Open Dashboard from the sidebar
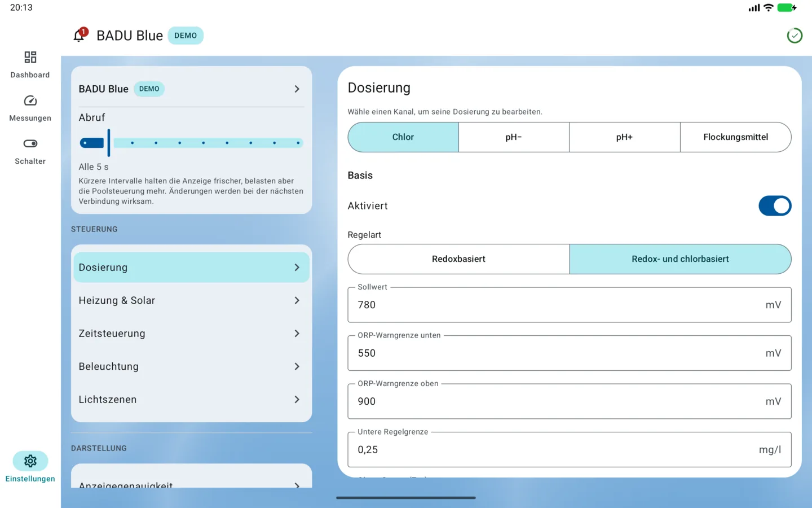The image size is (812, 508). tap(30, 64)
